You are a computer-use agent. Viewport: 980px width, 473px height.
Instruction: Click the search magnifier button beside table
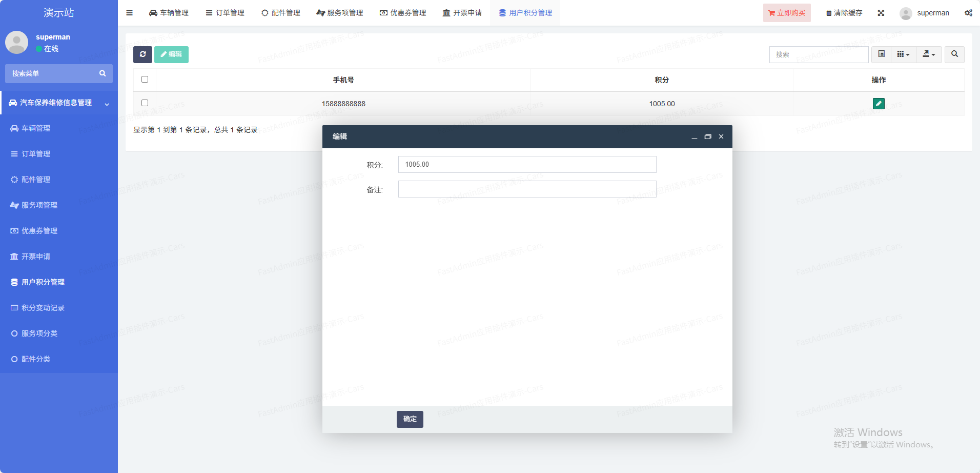click(x=954, y=54)
